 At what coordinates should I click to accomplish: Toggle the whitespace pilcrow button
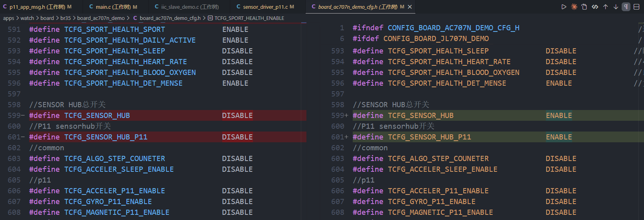[x=626, y=7]
